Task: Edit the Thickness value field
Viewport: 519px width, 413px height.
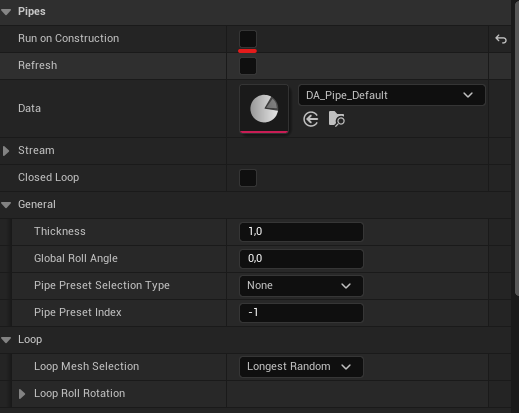Action: pos(301,232)
